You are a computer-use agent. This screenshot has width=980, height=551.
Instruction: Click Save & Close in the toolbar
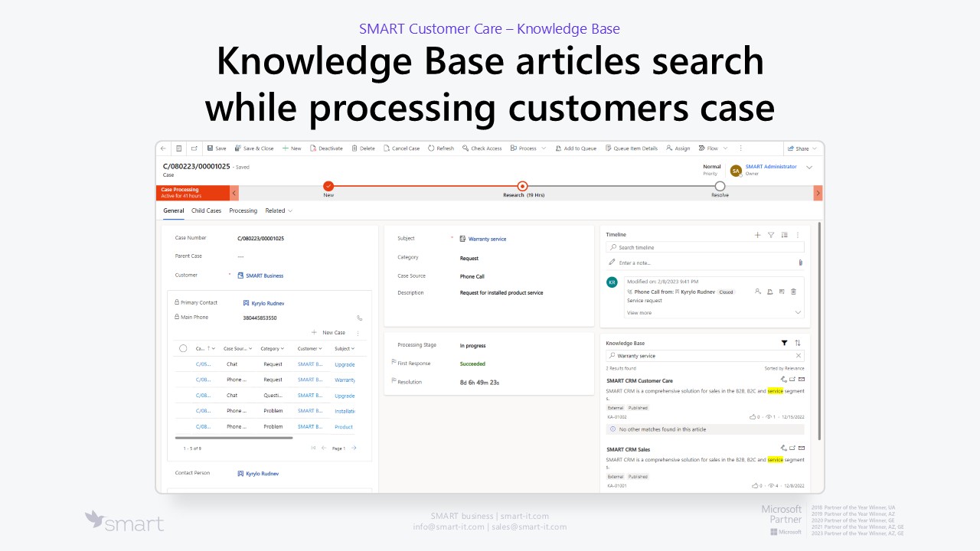[x=254, y=148]
